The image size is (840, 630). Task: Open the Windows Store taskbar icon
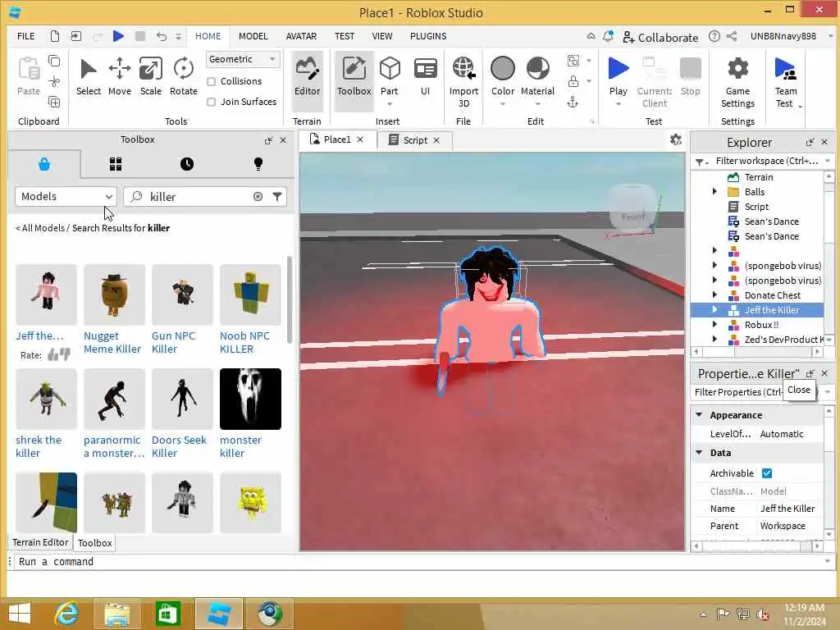click(167, 614)
